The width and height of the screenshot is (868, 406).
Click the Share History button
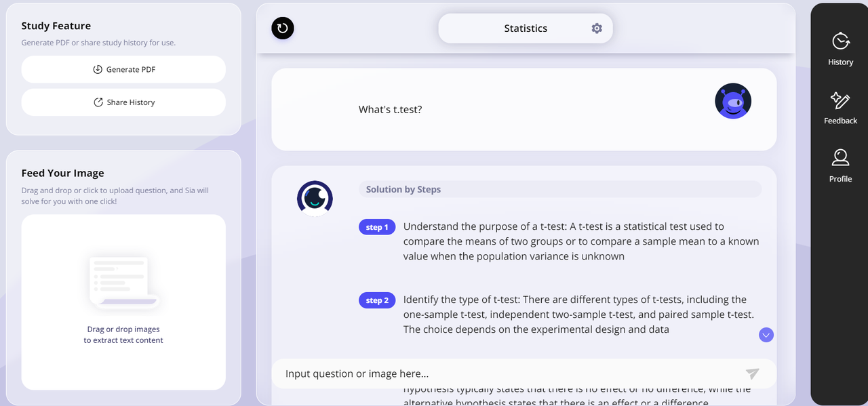click(123, 102)
